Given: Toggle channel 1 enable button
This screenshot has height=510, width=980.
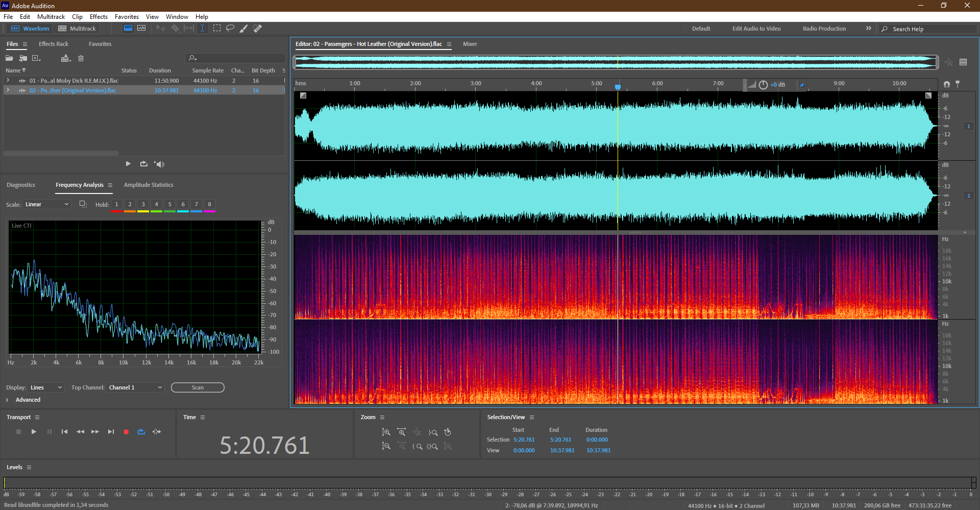Looking at the screenshot, I should (968, 126).
